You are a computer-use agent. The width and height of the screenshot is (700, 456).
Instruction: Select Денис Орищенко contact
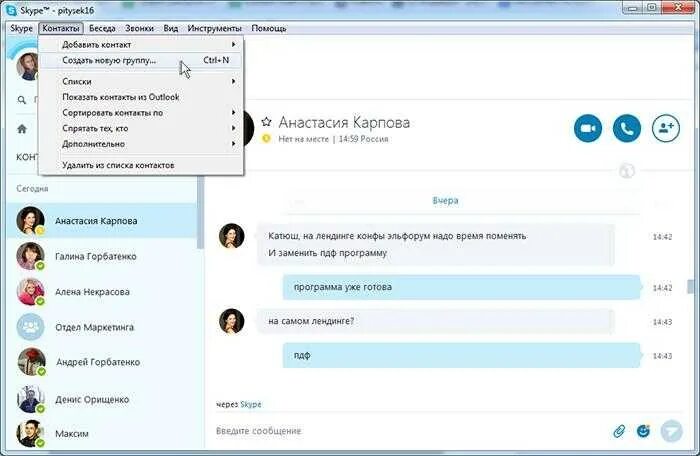102,399
